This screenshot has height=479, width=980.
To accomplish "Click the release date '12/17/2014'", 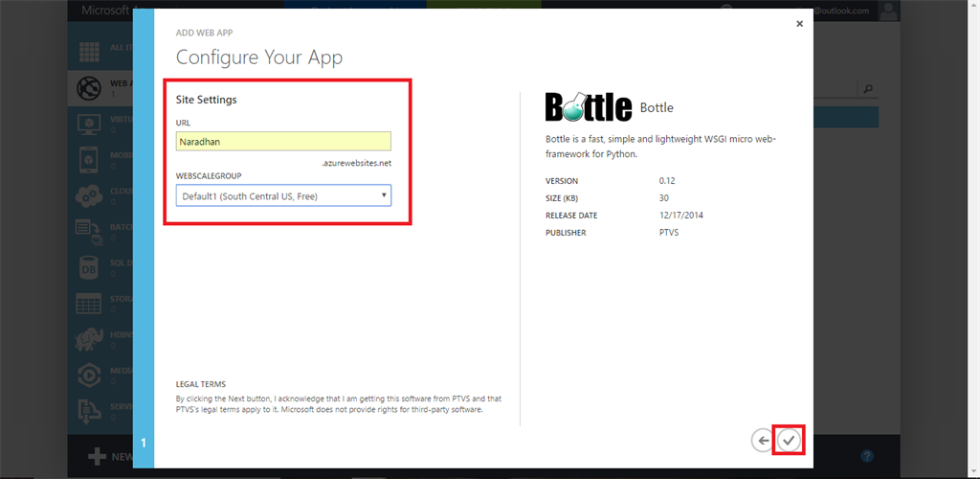I will 681,216.
